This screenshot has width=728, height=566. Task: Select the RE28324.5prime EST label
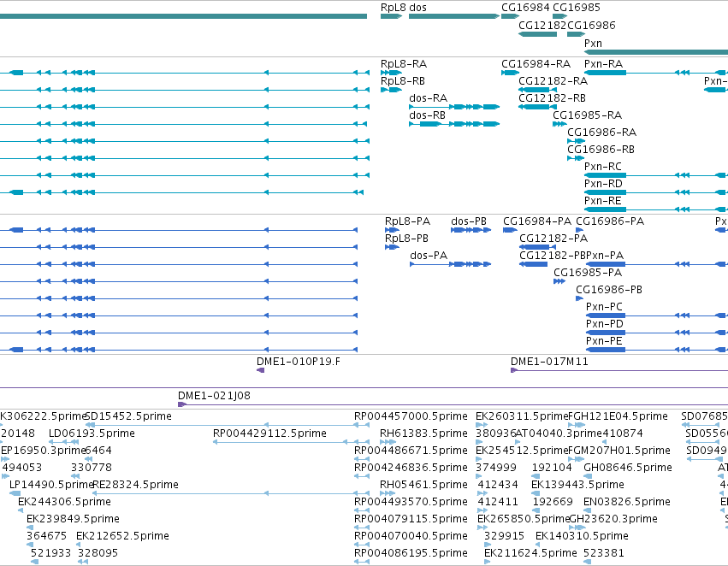point(135,485)
